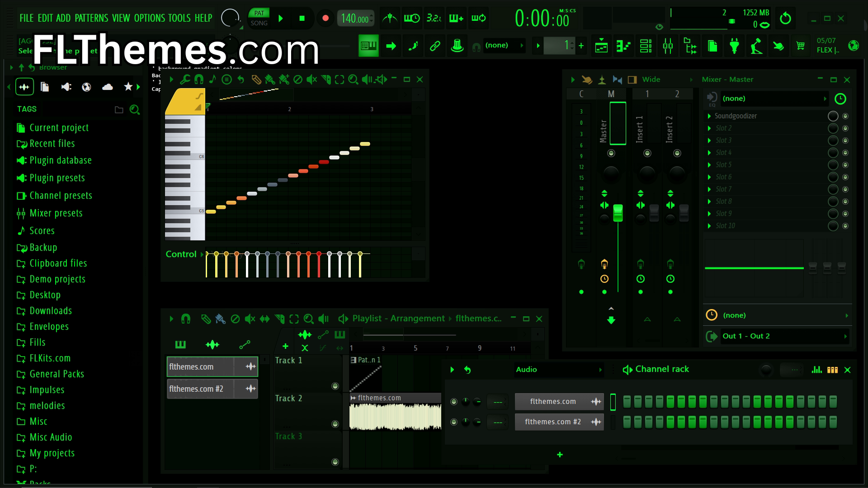Select the browser favorites star tab
868x488 pixels.
(x=128, y=87)
